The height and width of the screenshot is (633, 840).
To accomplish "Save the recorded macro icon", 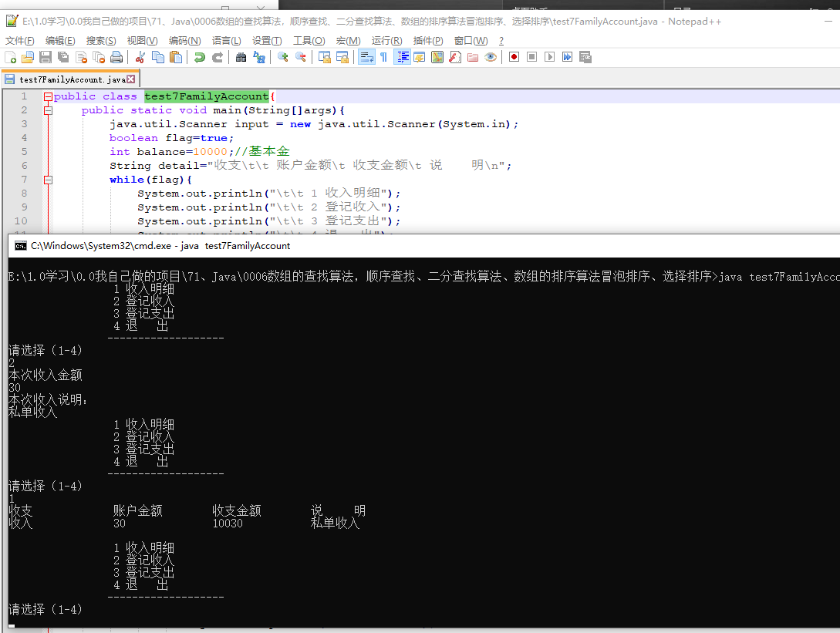I will click(585, 57).
